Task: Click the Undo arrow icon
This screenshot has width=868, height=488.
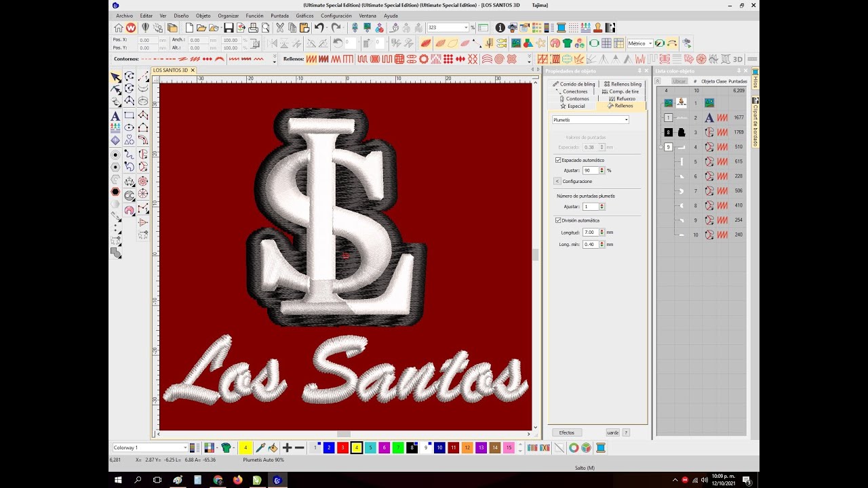Action: tap(319, 28)
